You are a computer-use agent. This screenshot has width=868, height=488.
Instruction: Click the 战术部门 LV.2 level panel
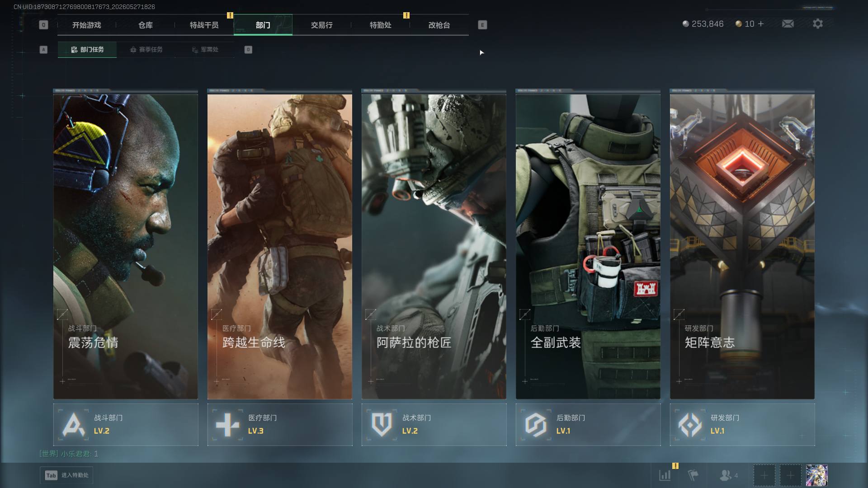[434, 425]
